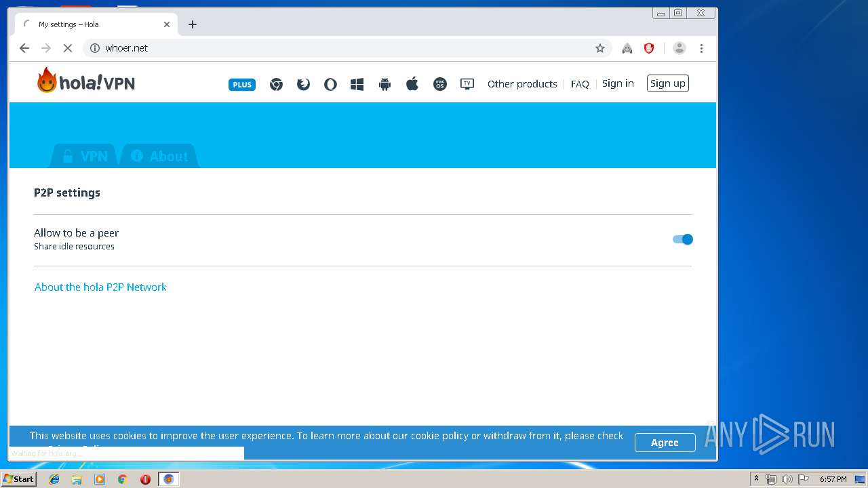The image size is (868, 488).
Task: Select the Apple iOS platform icon
Action: pos(412,84)
